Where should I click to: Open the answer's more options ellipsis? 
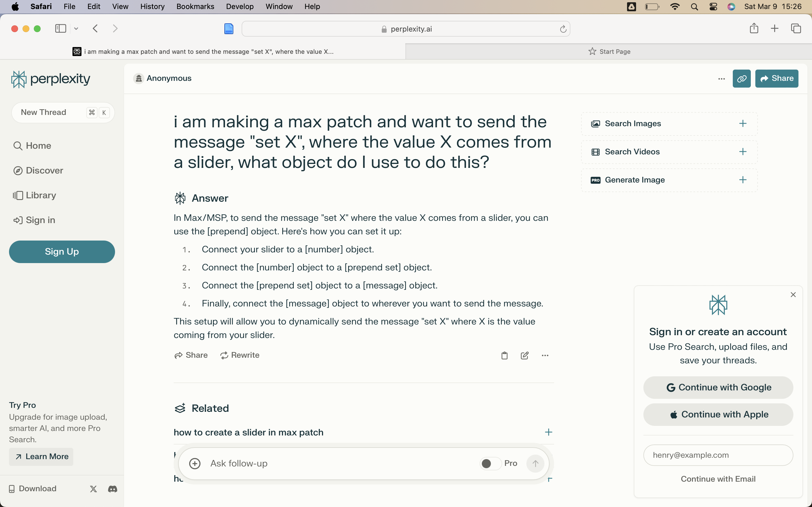(x=545, y=355)
